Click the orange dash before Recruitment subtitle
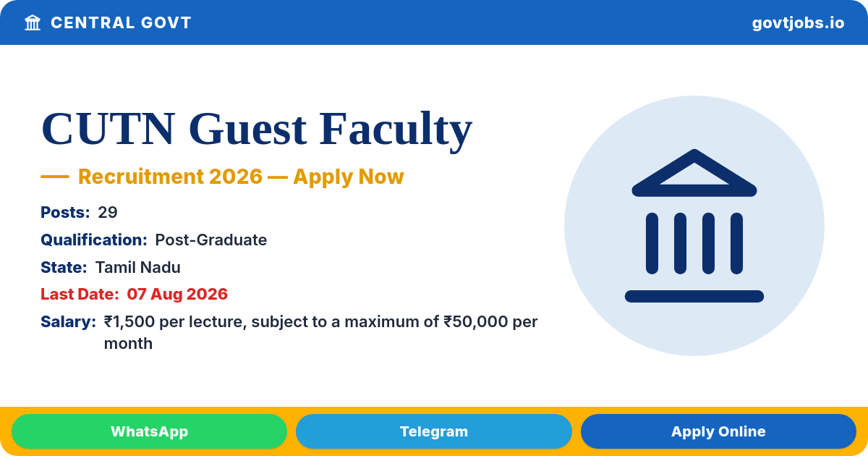Viewport: 868px width, 456px height. coord(55,177)
